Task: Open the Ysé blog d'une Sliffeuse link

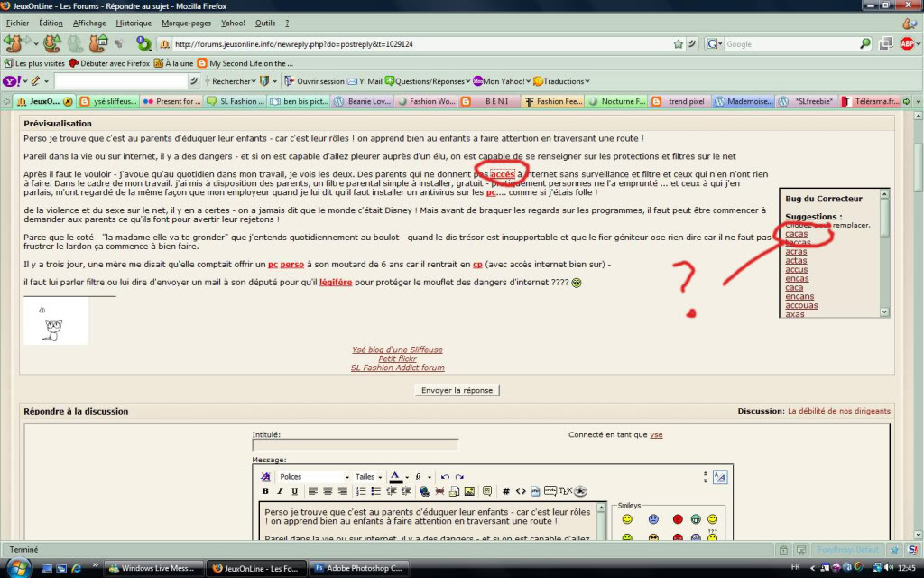Action: point(397,350)
